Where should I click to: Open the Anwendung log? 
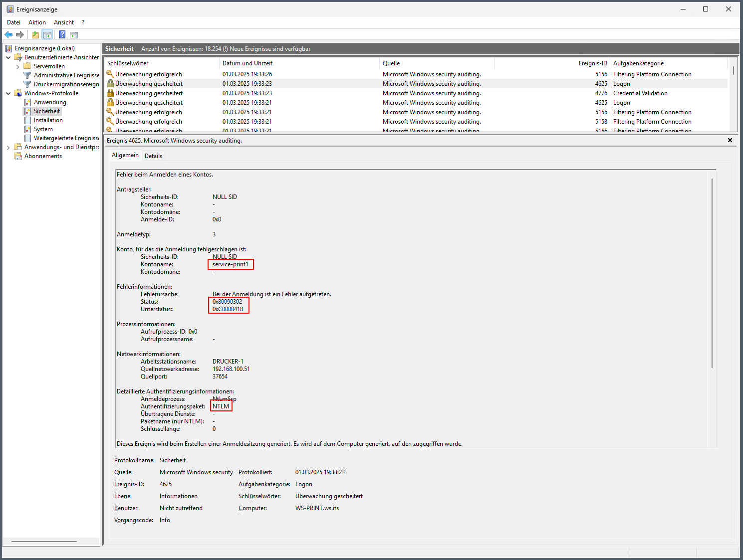click(x=50, y=102)
